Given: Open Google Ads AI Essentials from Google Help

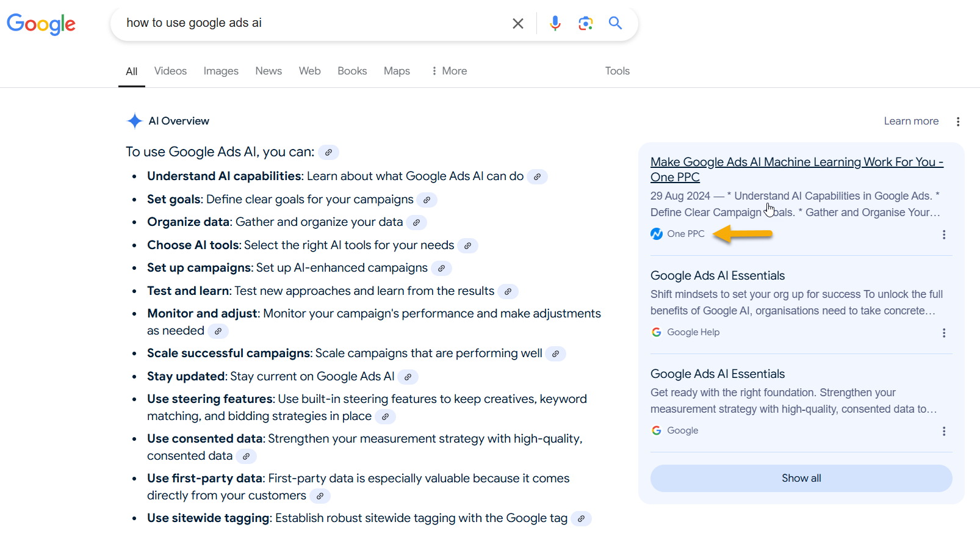Looking at the screenshot, I should 718,275.
